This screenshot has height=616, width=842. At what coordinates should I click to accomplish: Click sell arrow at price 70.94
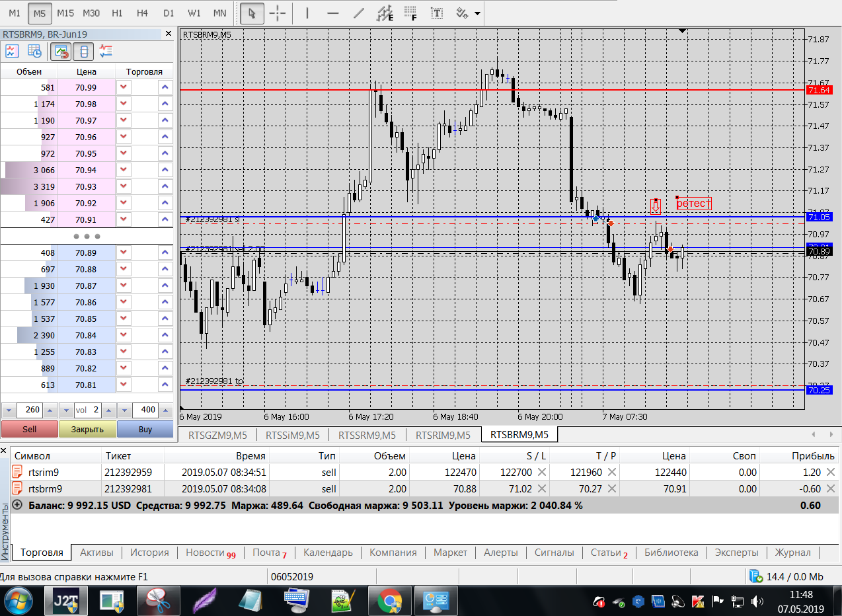point(124,170)
